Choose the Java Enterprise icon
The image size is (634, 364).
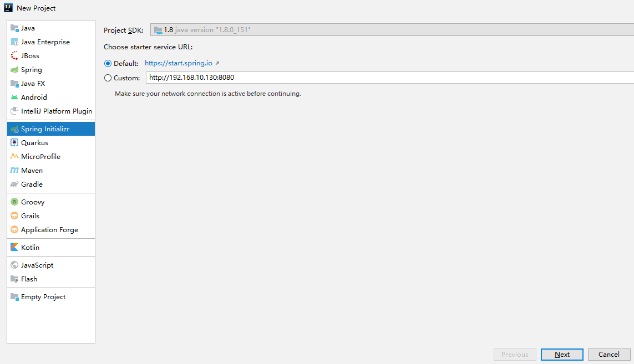pyautogui.click(x=14, y=42)
